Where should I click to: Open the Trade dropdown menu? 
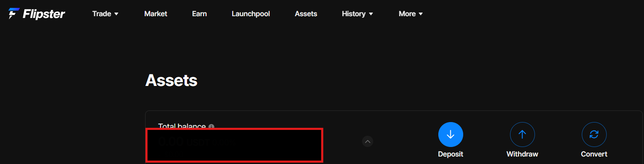(105, 14)
